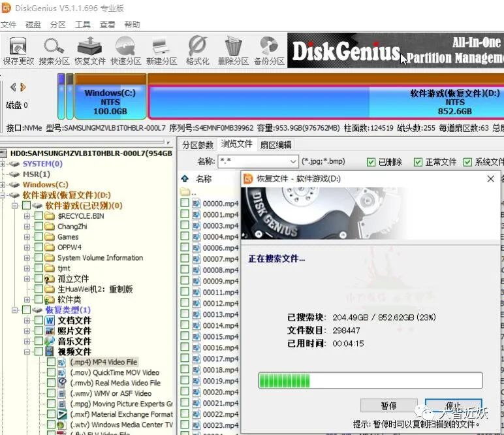Click the up-folder arrow beside 名称 header

(x=185, y=178)
